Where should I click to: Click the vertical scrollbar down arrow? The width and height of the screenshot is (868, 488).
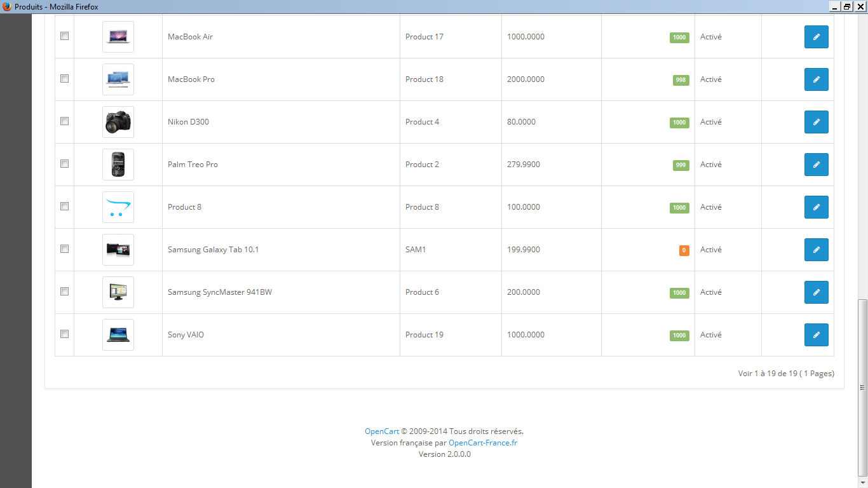862,482
